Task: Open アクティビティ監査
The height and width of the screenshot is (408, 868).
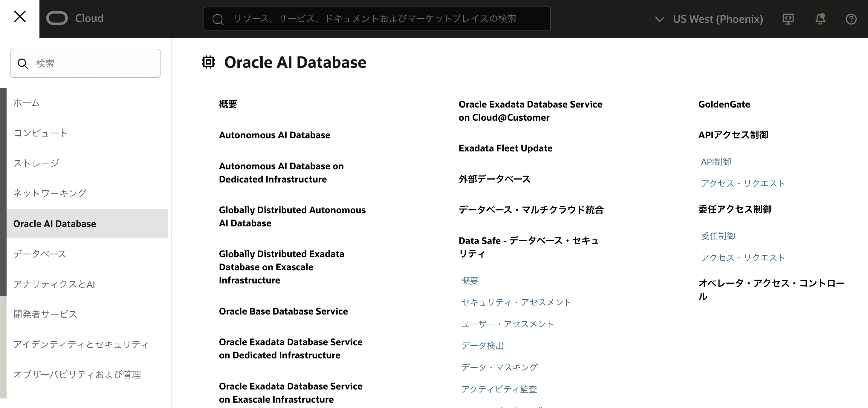Action: click(499, 389)
